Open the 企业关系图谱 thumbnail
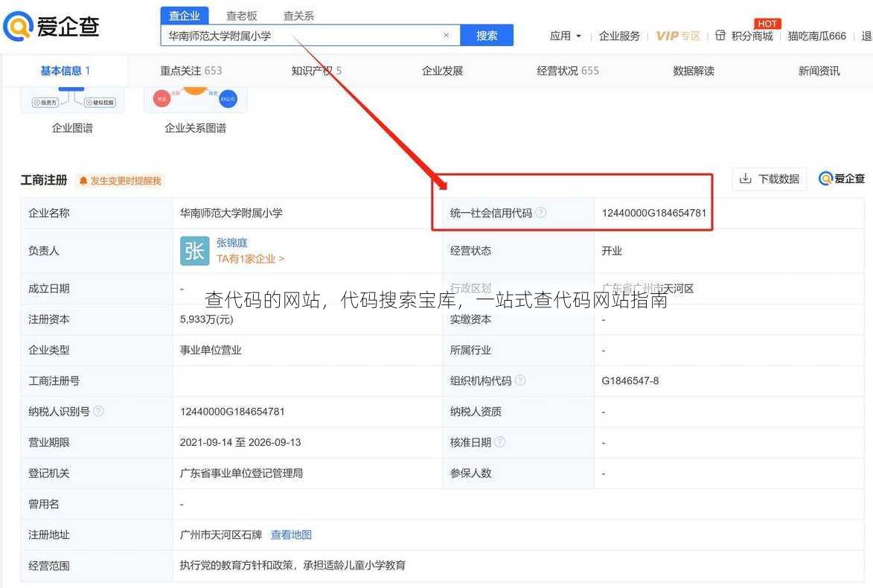This screenshot has width=873, height=588. pyautogui.click(x=196, y=100)
